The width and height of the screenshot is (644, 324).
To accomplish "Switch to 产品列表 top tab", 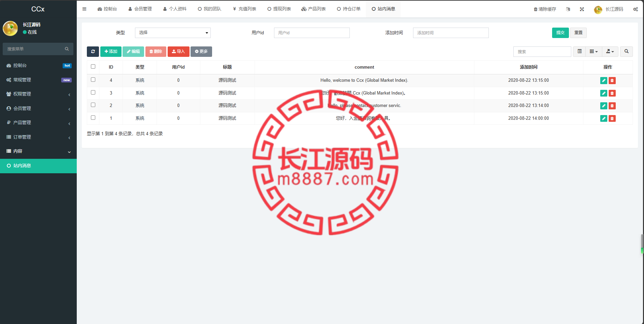I will click(x=313, y=9).
